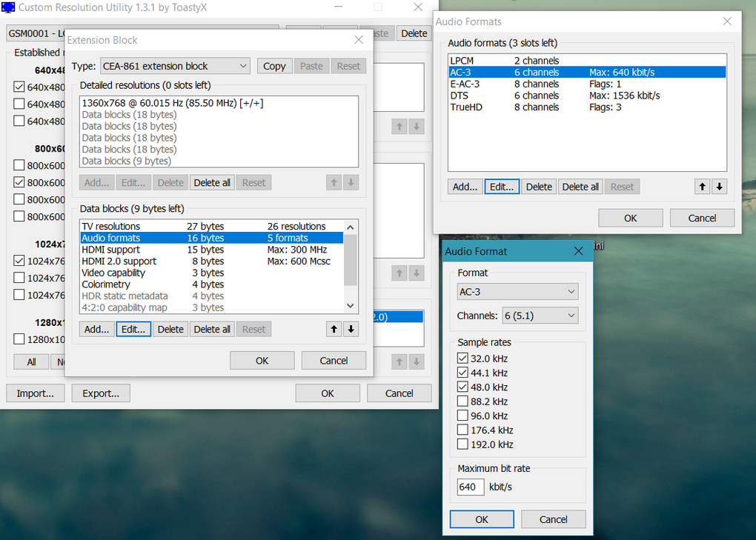
Task: Click Delete all under Data blocks
Action: pos(212,329)
